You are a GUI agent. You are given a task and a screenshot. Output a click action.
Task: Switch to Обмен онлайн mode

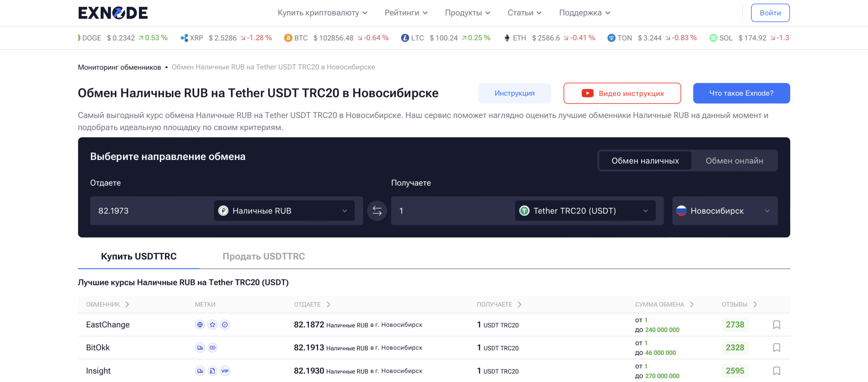click(734, 161)
